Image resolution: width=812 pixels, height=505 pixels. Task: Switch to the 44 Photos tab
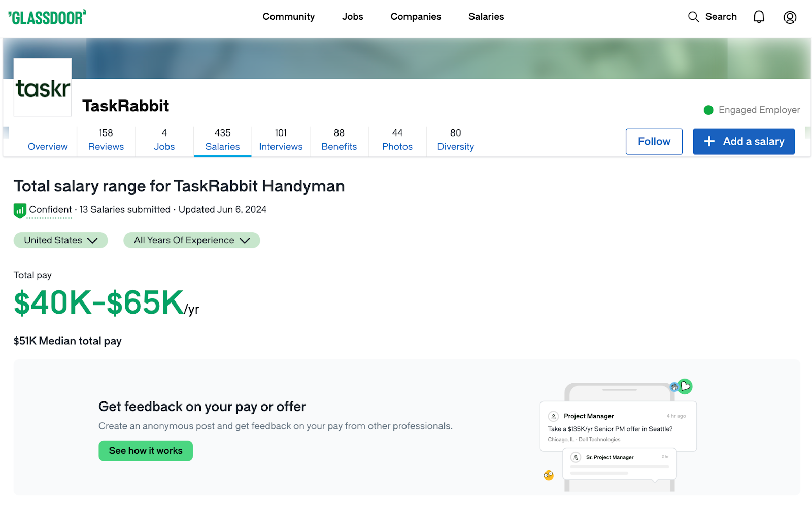tap(397, 140)
